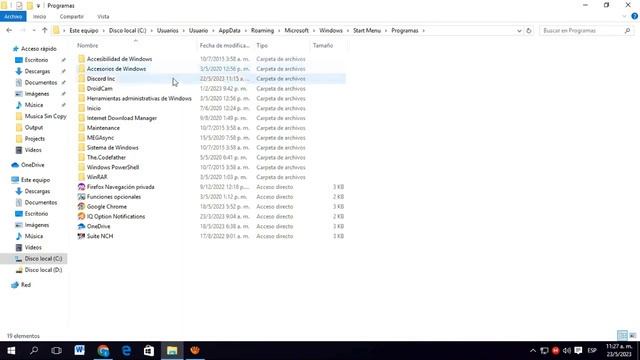Viewport: 640px width, 360px height.
Task: Open the Quick Access Toolbar dropdown
Action: pos(38,6)
